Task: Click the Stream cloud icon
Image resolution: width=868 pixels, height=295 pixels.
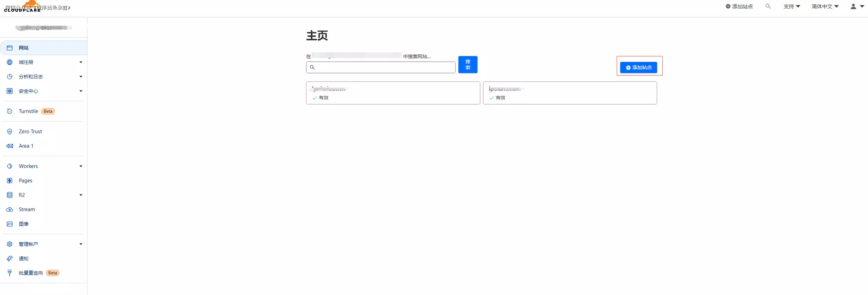Action: coord(10,209)
